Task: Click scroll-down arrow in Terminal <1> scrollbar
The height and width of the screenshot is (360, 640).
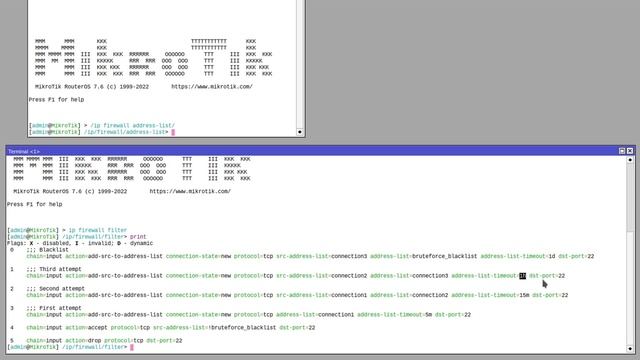Action: click(630, 349)
